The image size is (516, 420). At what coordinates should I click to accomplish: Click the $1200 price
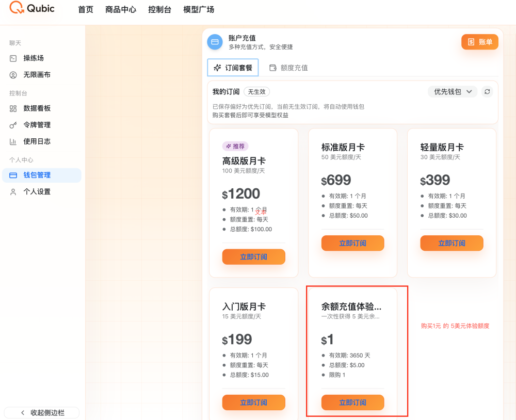pyautogui.click(x=241, y=194)
